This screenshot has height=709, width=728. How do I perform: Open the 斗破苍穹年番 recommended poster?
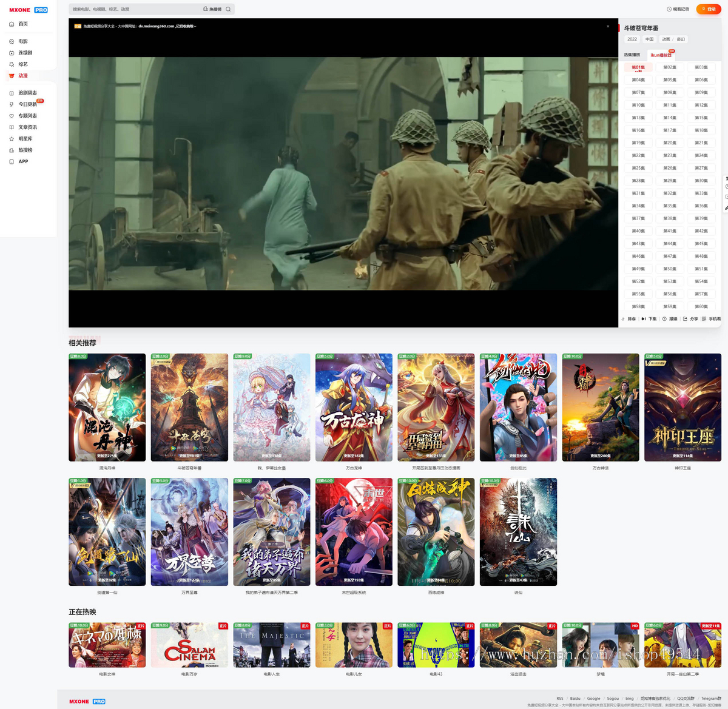(x=189, y=408)
